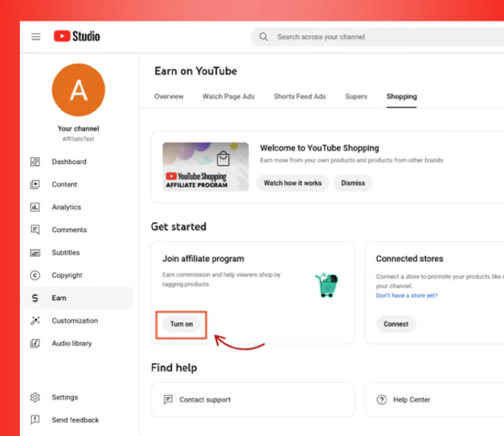Click the Welcome to YouTube Shopping heading
This screenshot has width=504, height=436.
point(320,148)
